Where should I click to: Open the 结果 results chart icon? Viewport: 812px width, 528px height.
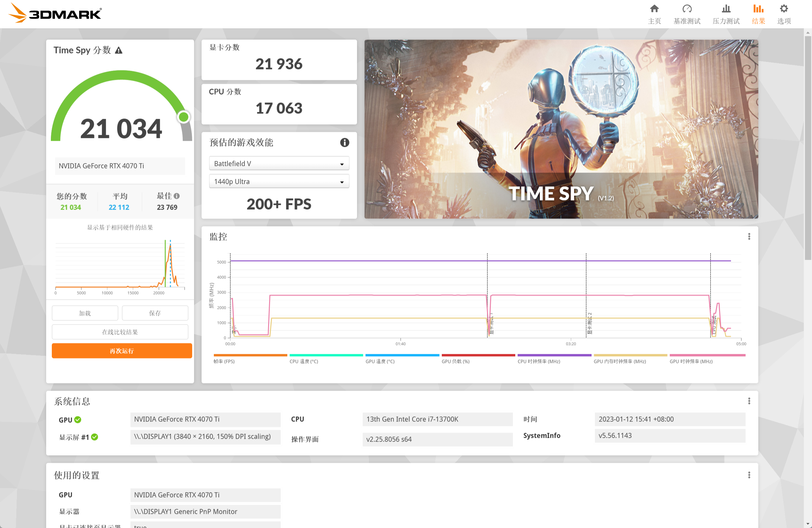(758, 8)
